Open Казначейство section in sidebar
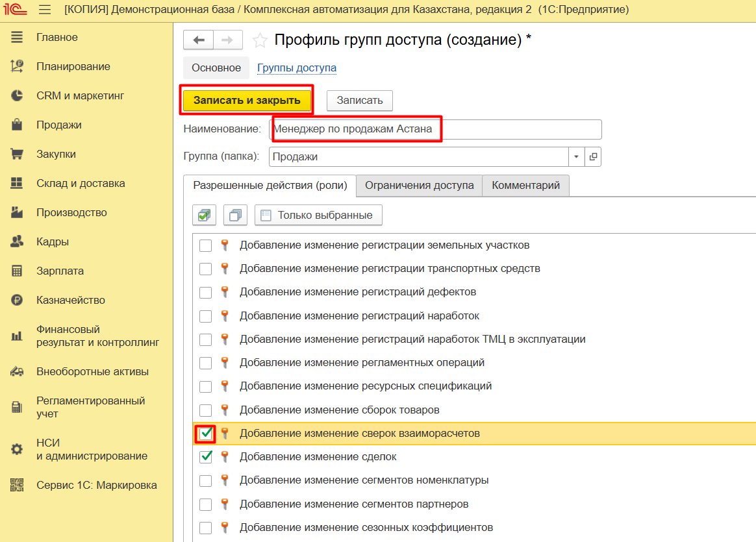756x542 pixels. pos(70,300)
